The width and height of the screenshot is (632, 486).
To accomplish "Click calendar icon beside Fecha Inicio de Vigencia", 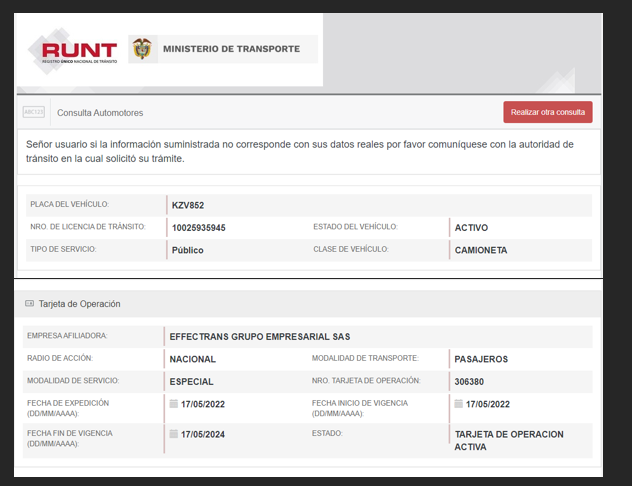I will [x=458, y=404].
